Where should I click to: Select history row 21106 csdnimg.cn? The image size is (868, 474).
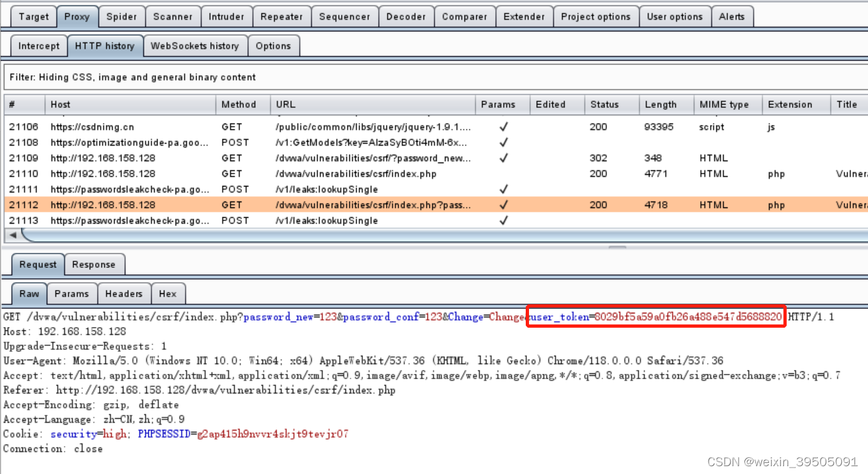pyautogui.click(x=435, y=127)
